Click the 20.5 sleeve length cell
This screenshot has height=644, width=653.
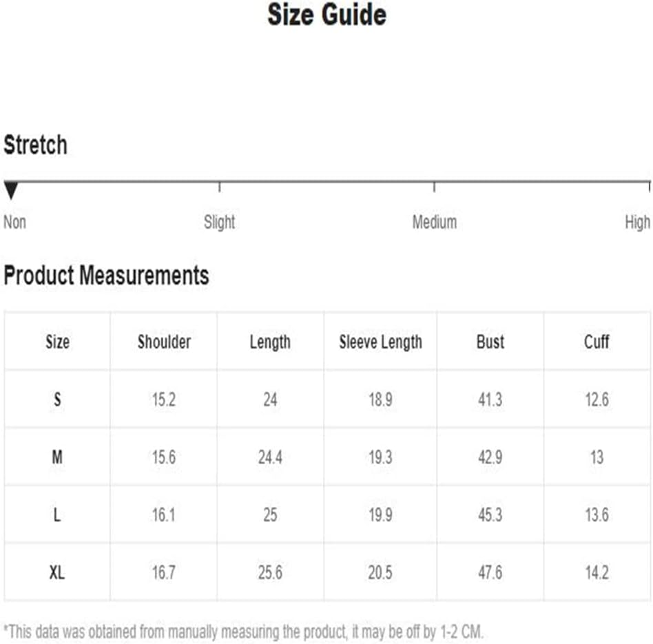pos(380,572)
